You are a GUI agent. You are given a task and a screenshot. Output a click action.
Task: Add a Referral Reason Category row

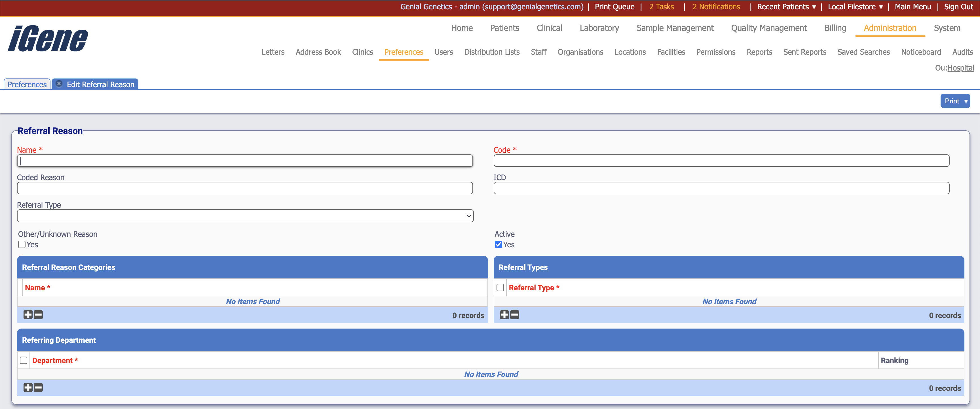pyautogui.click(x=28, y=315)
